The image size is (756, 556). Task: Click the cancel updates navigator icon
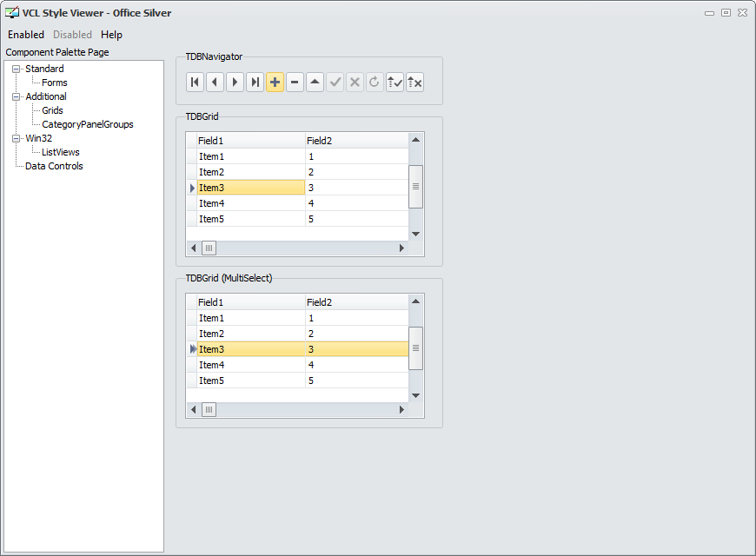[414, 83]
